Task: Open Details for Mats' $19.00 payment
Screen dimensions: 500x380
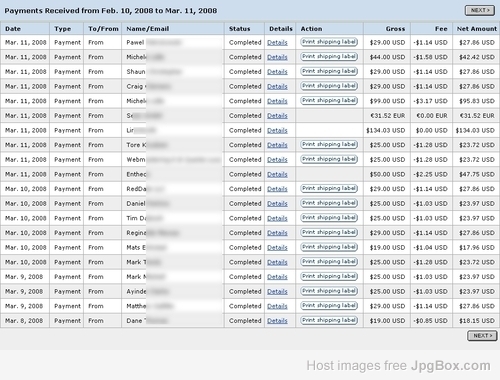Action: (277, 248)
